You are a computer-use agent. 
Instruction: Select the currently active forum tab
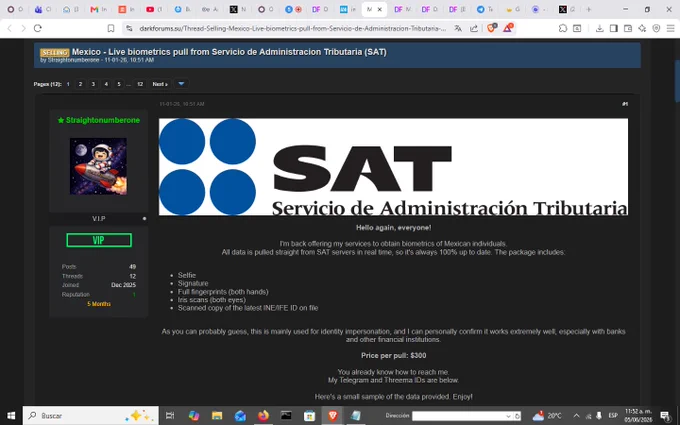(374, 9)
